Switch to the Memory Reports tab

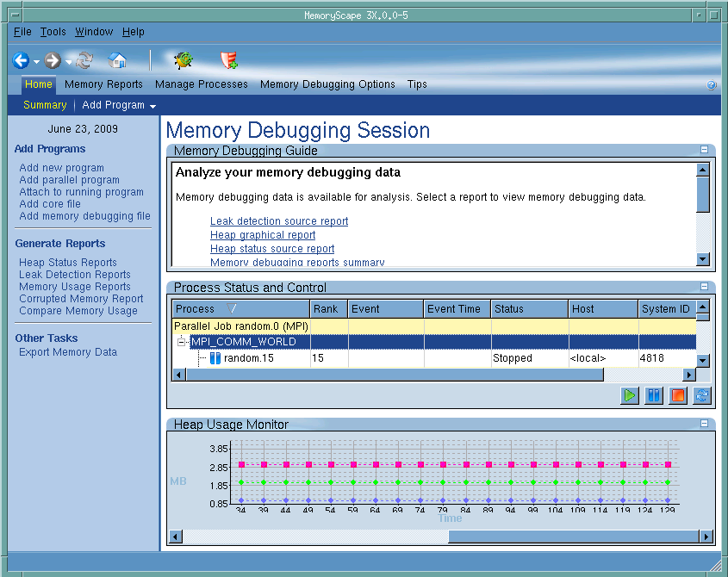pyautogui.click(x=103, y=84)
